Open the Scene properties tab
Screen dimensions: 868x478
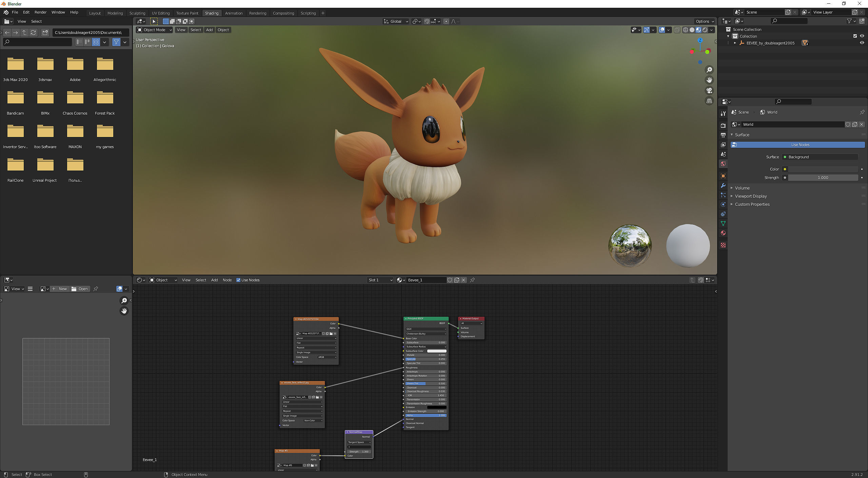tap(723, 154)
